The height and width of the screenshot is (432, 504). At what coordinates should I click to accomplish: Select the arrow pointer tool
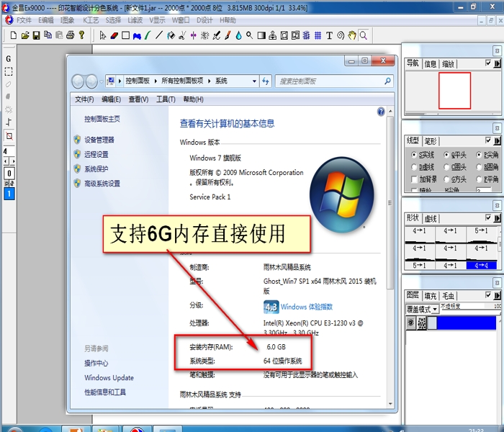point(102,35)
